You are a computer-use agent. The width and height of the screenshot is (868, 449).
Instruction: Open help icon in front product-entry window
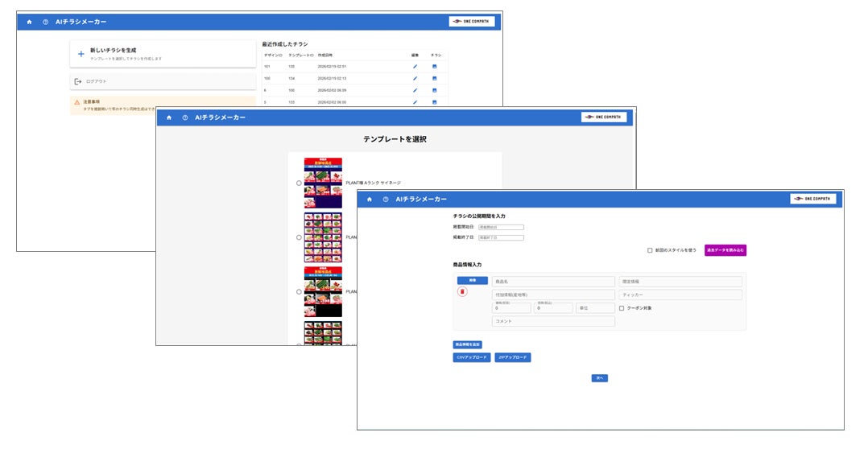[386, 199]
